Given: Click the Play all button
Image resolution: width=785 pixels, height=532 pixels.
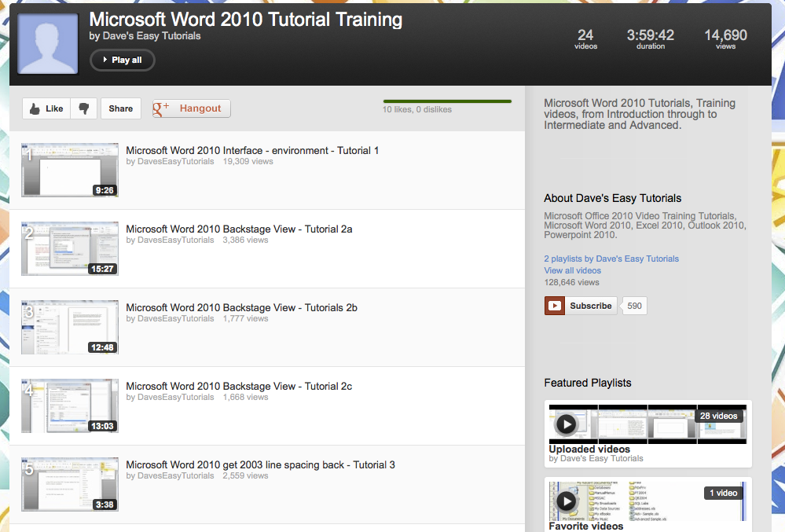Looking at the screenshot, I should click(122, 60).
